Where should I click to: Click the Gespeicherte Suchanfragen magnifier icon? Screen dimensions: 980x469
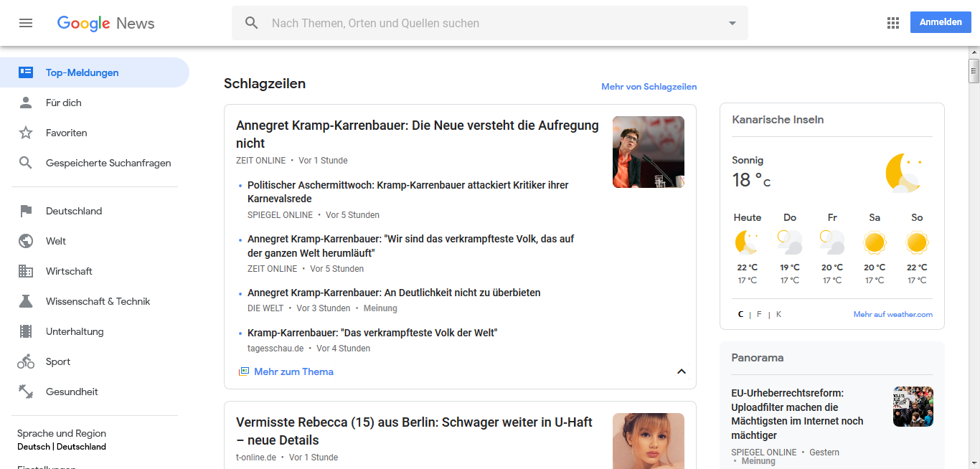point(26,163)
